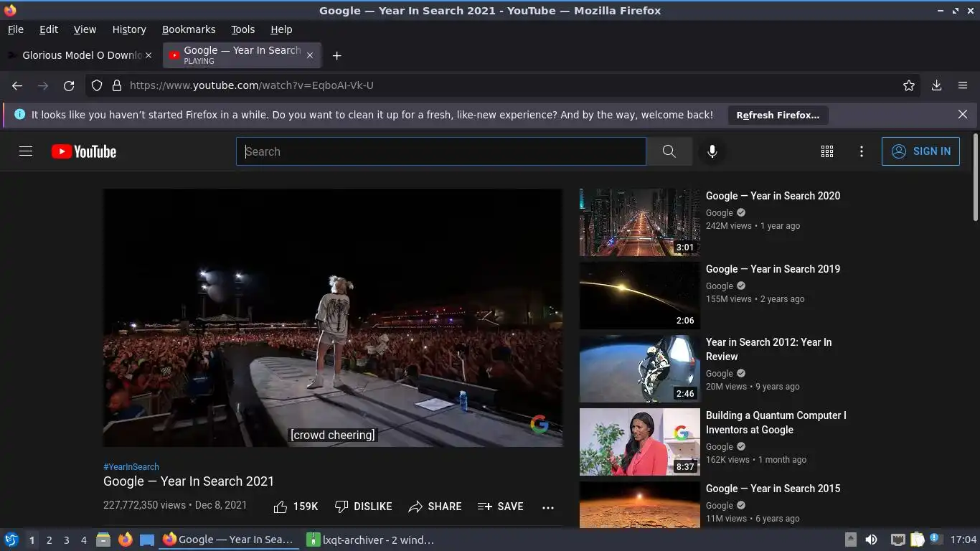
Task: Go back with browser back arrow
Action: (x=17, y=85)
